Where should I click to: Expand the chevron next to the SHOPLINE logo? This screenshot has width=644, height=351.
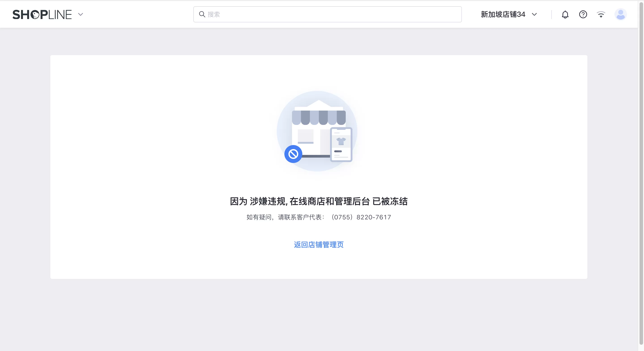point(81,14)
